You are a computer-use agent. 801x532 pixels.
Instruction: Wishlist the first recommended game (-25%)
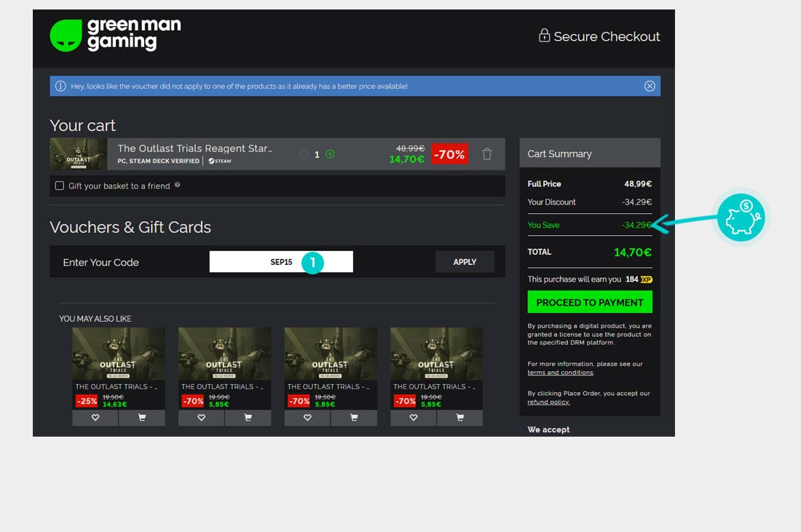click(x=95, y=418)
